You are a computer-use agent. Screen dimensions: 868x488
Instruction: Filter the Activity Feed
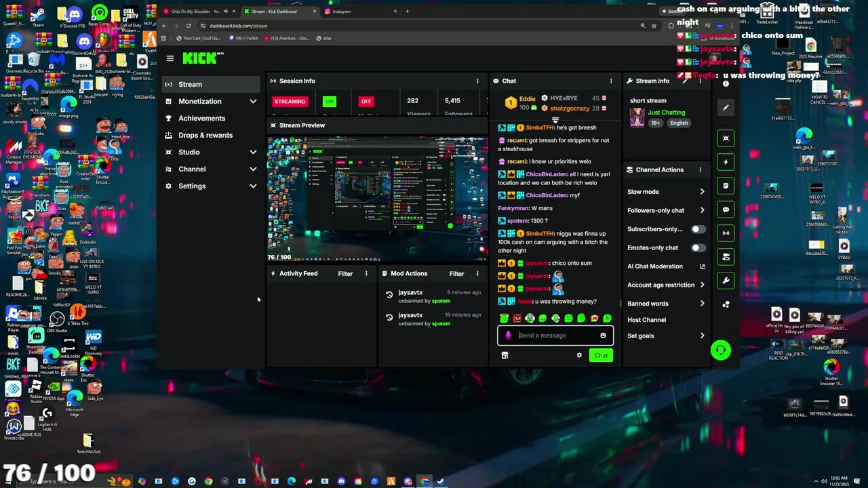[x=345, y=274]
